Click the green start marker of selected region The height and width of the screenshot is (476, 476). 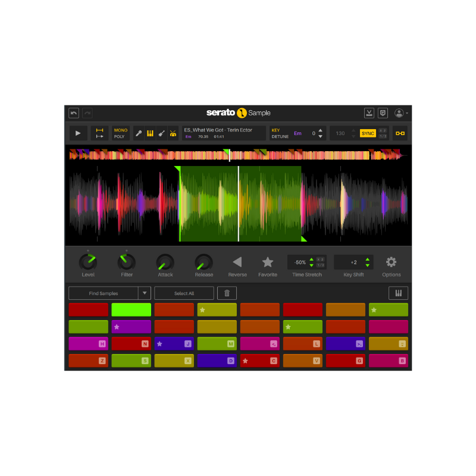[177, 168]
